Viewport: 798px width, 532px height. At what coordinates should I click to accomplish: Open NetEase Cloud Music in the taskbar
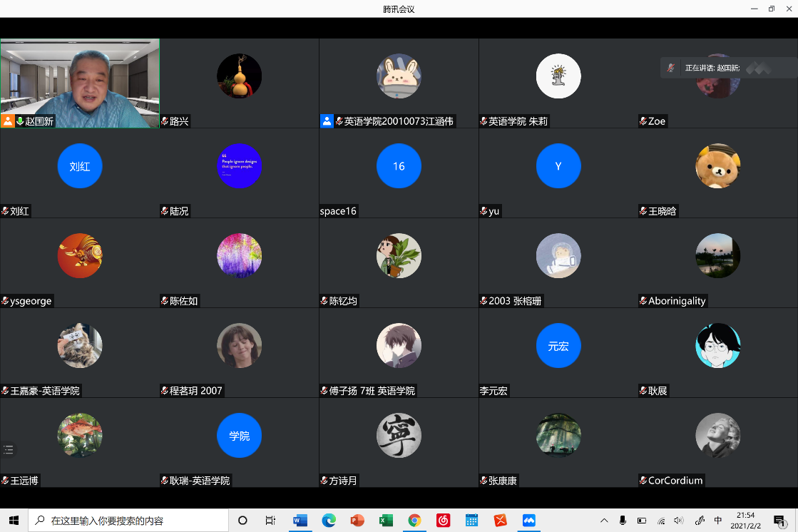tap(443, 521)
